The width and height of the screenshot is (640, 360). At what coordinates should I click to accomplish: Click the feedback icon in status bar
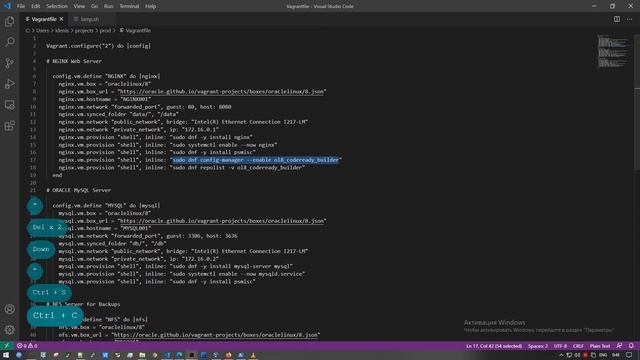coord(619,346)
